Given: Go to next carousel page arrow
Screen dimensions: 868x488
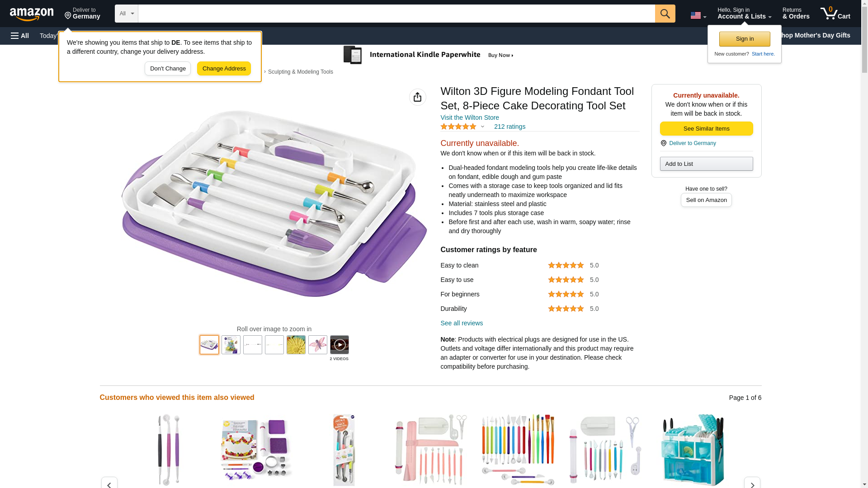Looking at the screenshot, I should (x=752, y=483).
